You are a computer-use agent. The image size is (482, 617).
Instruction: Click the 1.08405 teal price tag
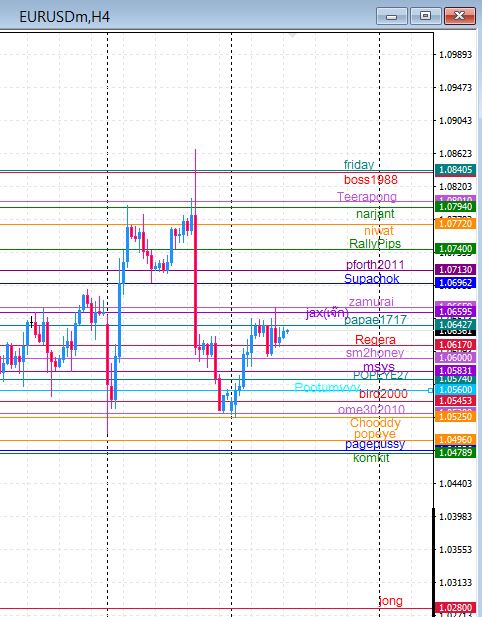pyautogui.click(x=455, y=170)
